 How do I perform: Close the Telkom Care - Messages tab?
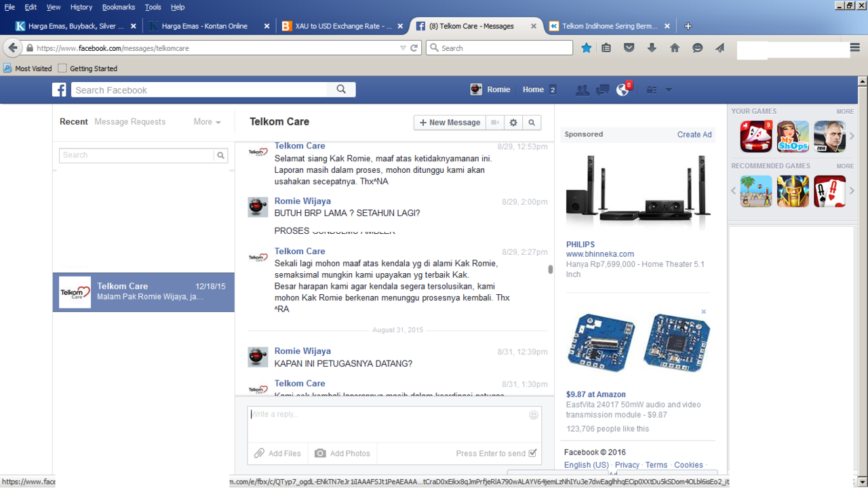click(534, 26)
